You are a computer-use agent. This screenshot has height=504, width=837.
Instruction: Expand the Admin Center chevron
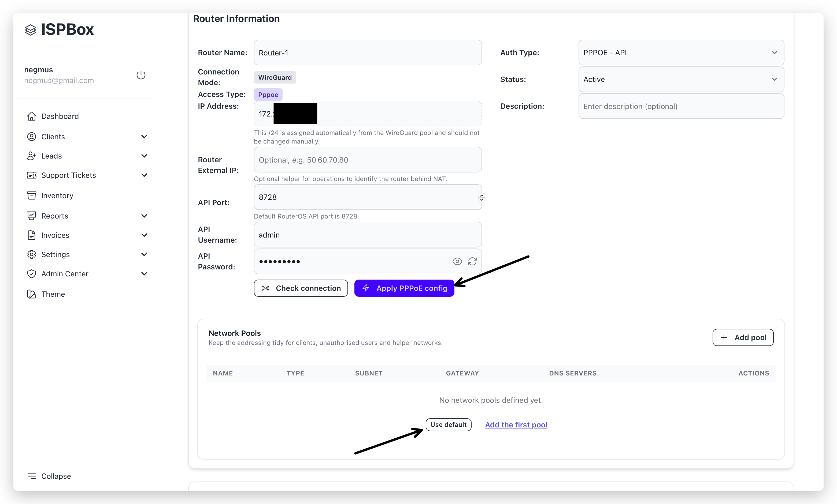tap(144, 273)
